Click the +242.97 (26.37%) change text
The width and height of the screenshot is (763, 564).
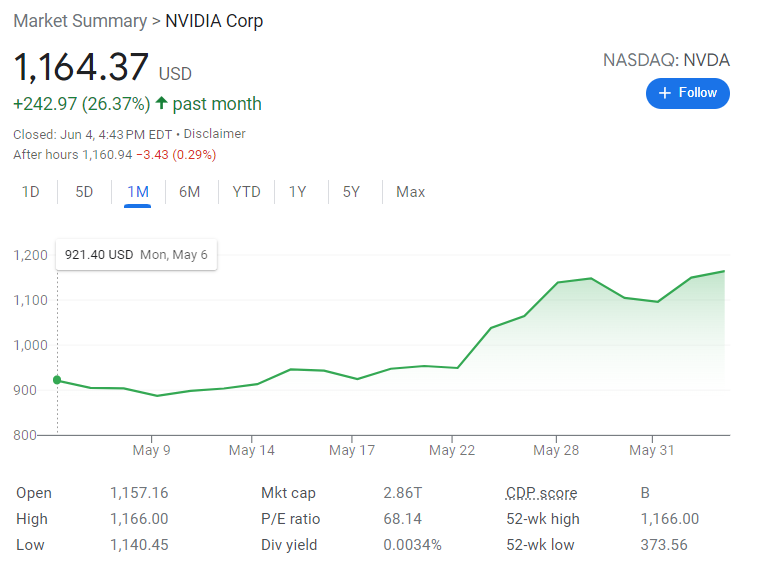82,104
